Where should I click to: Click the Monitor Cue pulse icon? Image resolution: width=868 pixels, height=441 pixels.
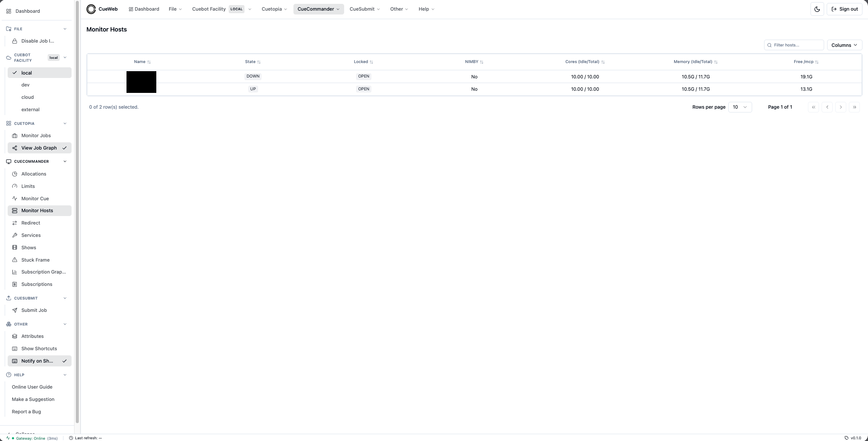point(14,199)
